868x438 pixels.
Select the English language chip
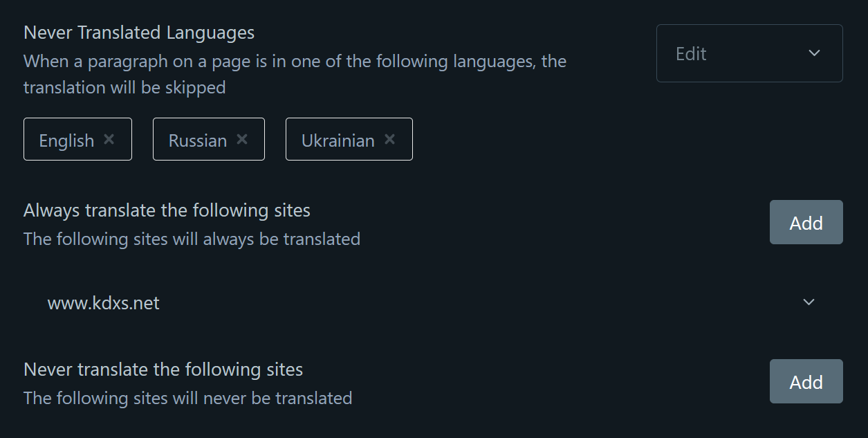67,139
